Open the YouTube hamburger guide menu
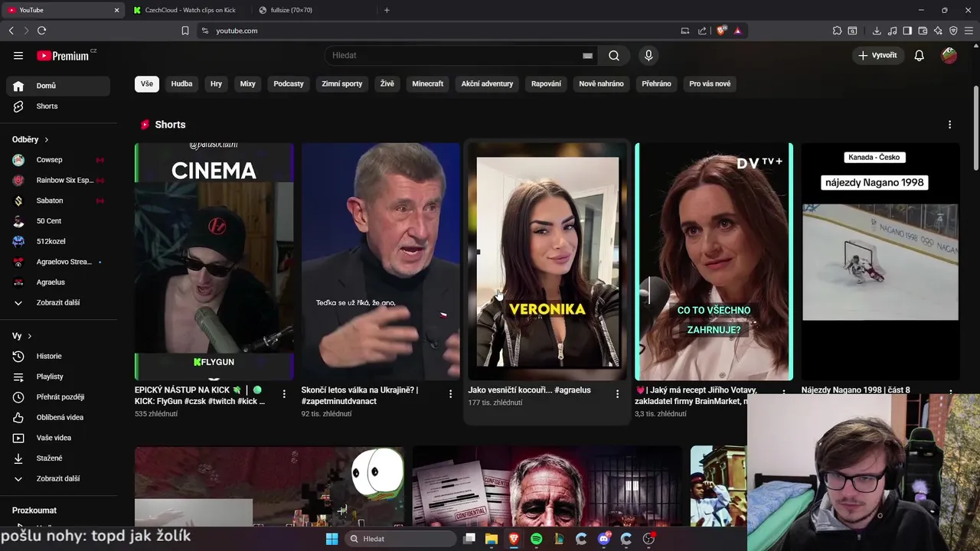This screenshot has width=980, height=551. pyautogui.click(x=18, y=55)
